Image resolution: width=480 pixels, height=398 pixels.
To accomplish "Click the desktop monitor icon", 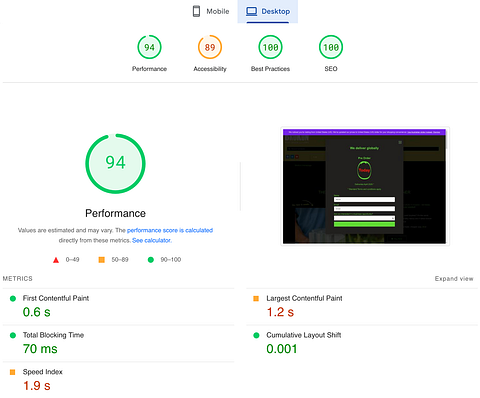I will (251, 11).
